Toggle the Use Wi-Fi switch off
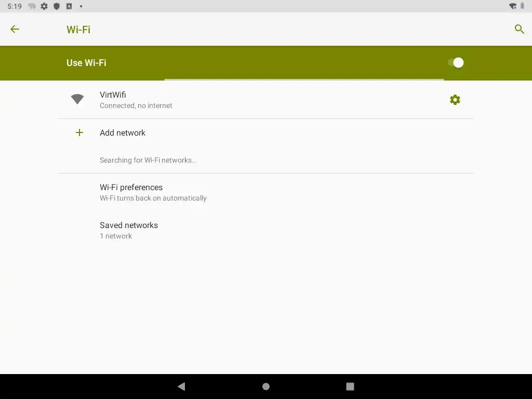532x399 pixels. tap(456, 63)
